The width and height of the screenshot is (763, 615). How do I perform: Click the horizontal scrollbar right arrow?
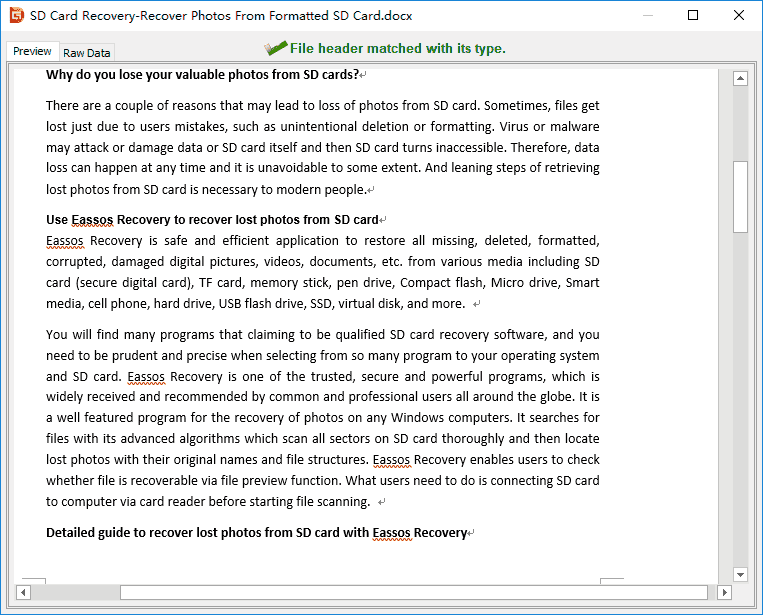(724, 592)
